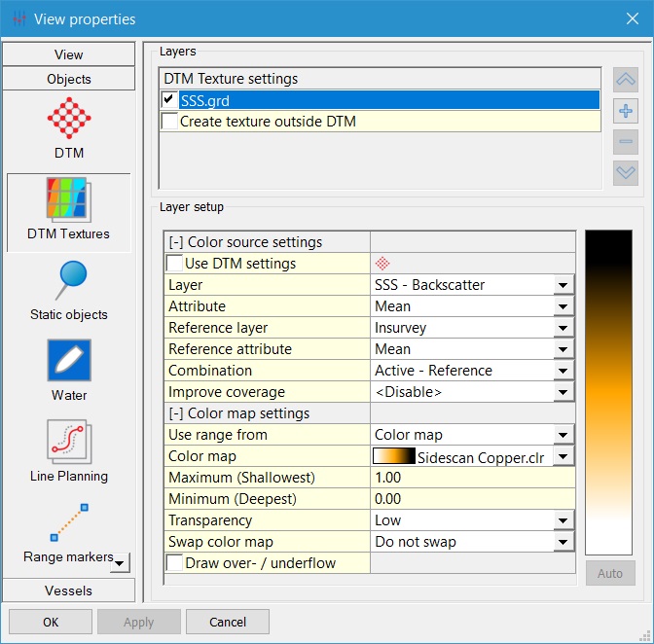Expand the Transparency dropdown

click(562, 520)
